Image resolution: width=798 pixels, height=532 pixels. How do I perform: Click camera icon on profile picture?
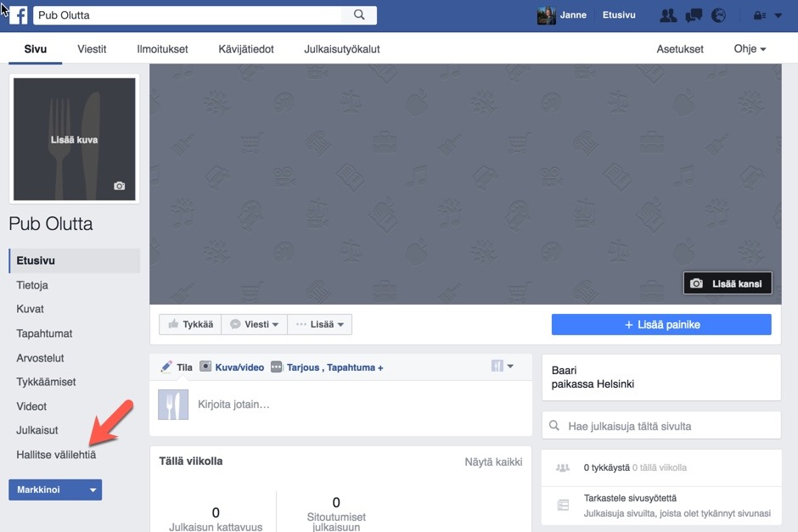(x=119, y=186)
